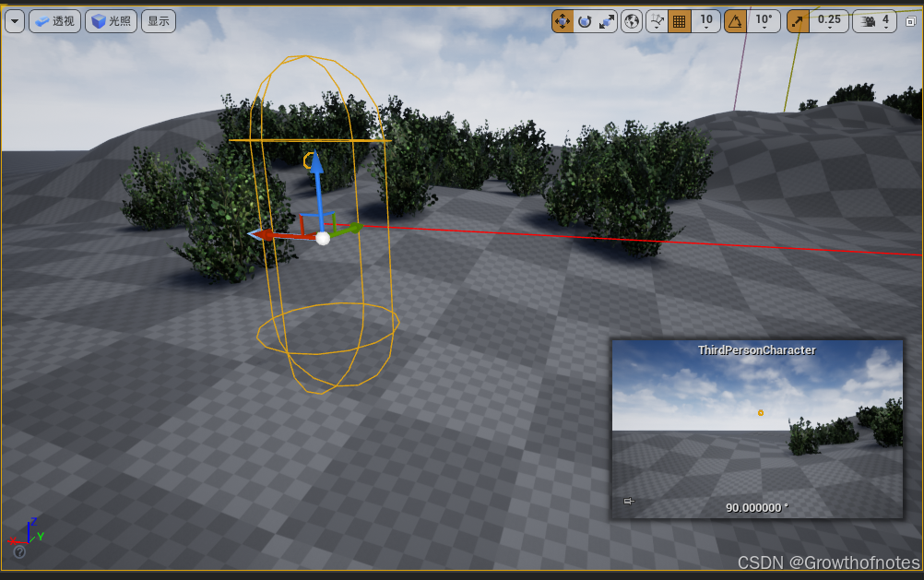The image size is (924, 580).
Task: Click the ThirdPersonCharacter preview title
Action: click(x=757, y=350)
